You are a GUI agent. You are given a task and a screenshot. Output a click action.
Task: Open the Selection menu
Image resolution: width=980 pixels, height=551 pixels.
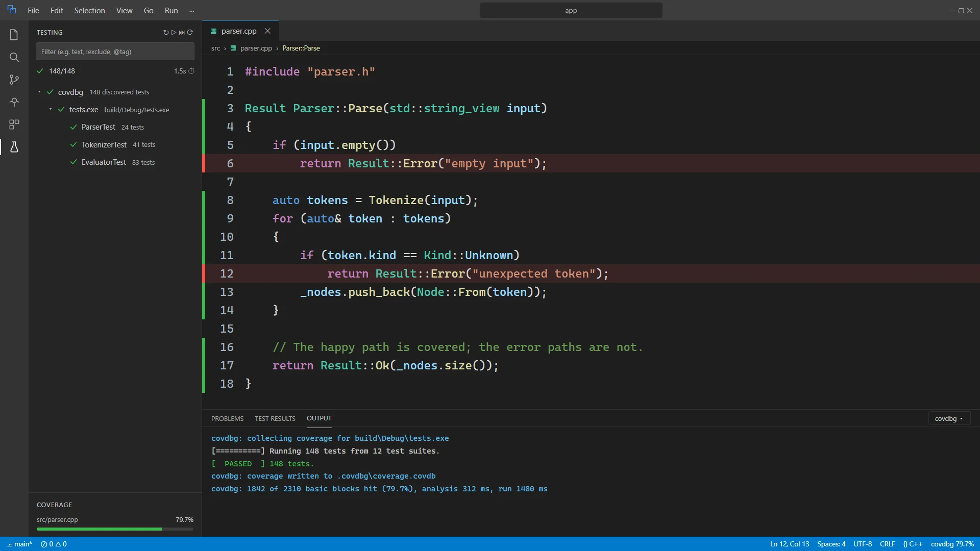(x=89, y=10)
